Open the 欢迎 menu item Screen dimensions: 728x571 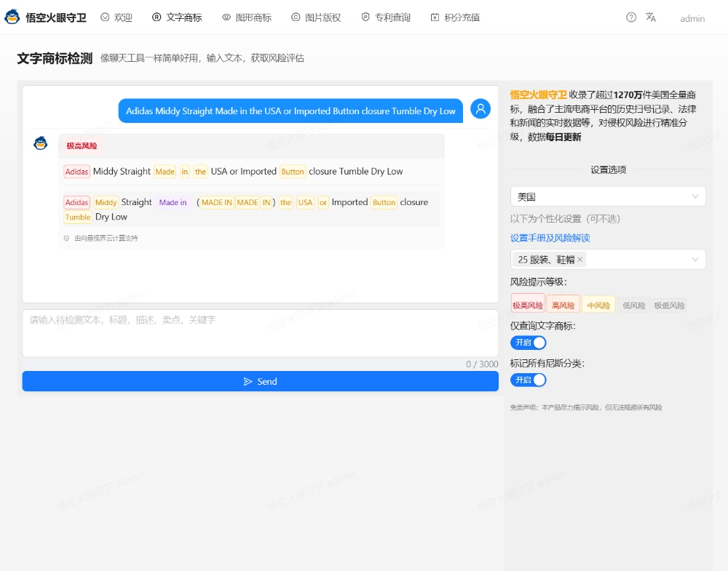click(116, 17)
